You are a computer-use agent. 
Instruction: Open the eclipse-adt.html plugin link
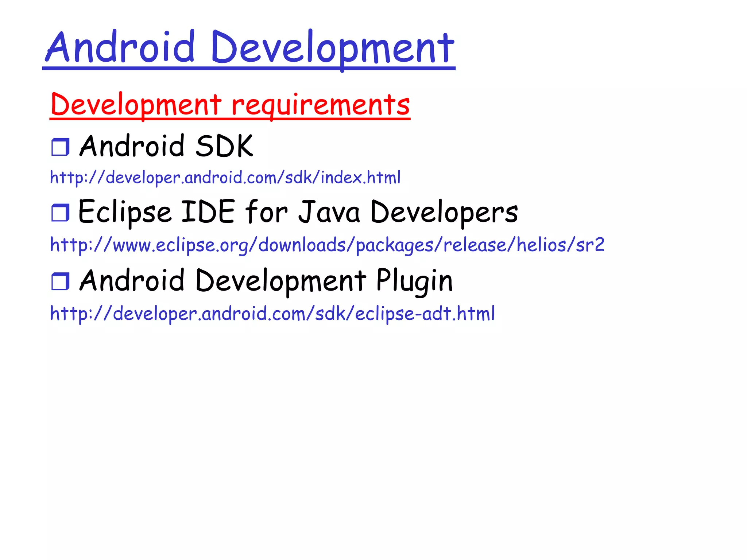pos(272,314)
